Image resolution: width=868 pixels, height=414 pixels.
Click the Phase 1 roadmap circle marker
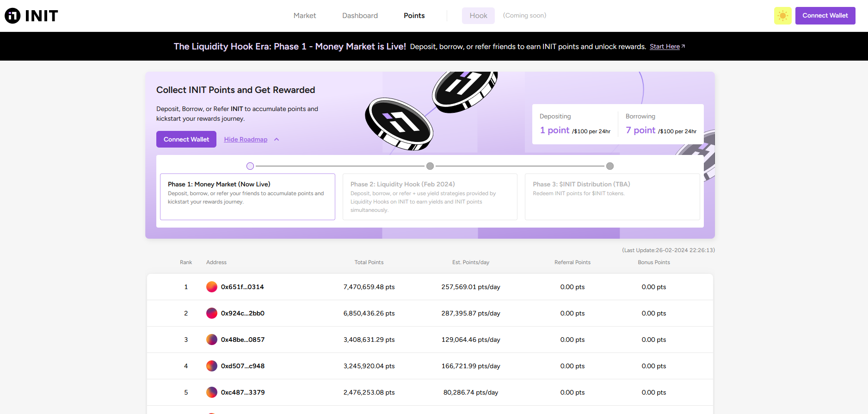(250, 166)
